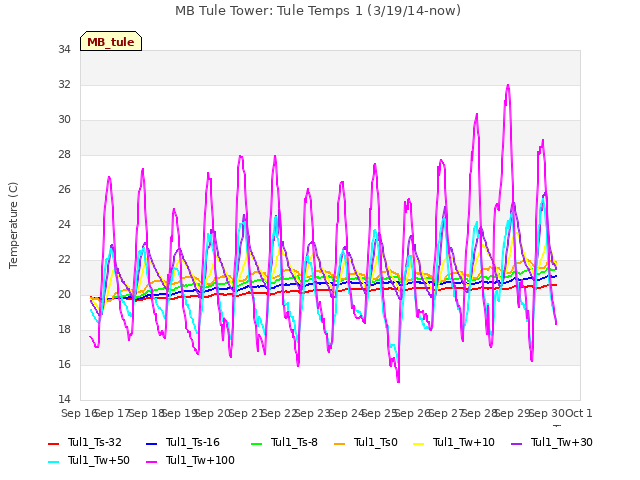Select the Tul1_Ts-8 legend label
The image size is (640, 480).
pyautogui.click(x=294, y=442)
